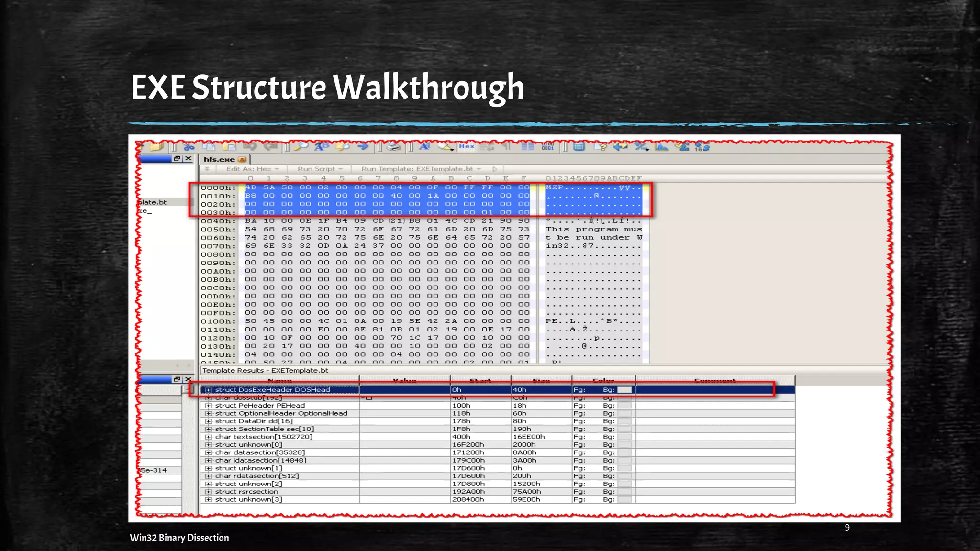The height and width of the screenshot is (551, 980).
Task: Sort results by Start column header
Action: click(480, 381)
